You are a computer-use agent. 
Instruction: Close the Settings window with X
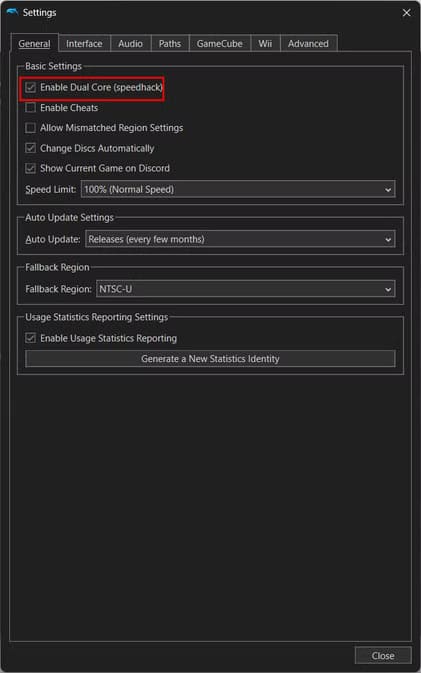click(x=406, y=13)
